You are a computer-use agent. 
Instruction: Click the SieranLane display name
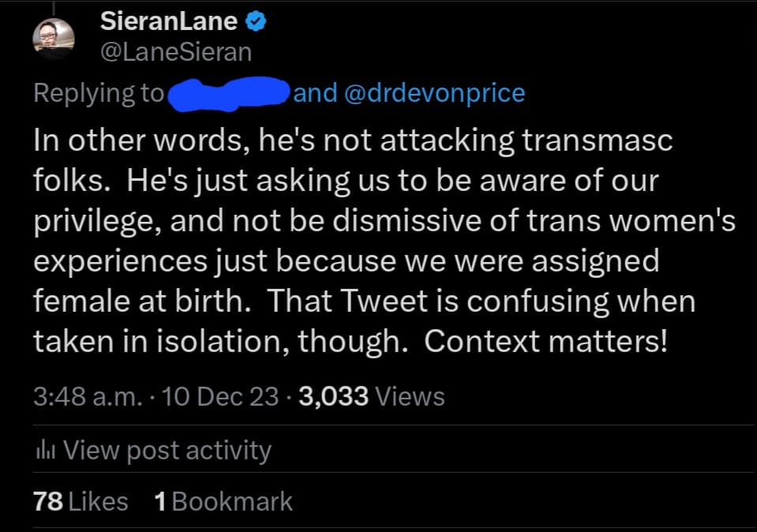pos(169,23)
